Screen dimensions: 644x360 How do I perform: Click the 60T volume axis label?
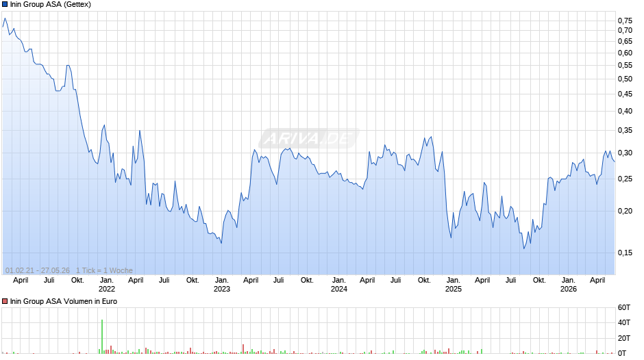click(624, 307)
